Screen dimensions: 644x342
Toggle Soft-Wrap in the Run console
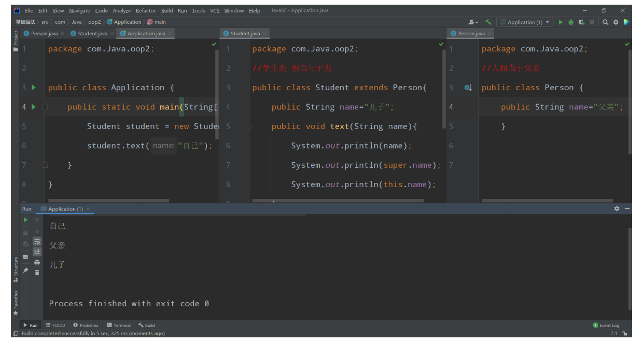(x=37, y=241)
